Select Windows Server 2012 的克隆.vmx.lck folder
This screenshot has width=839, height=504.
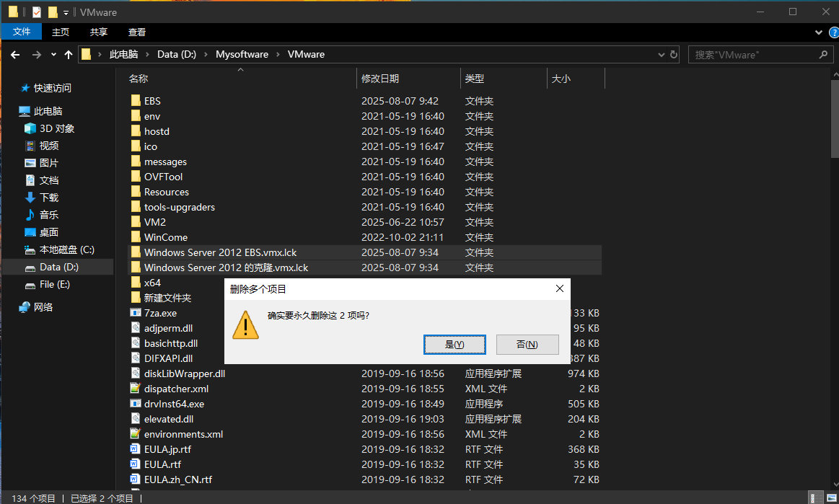(x=365, y=268)
